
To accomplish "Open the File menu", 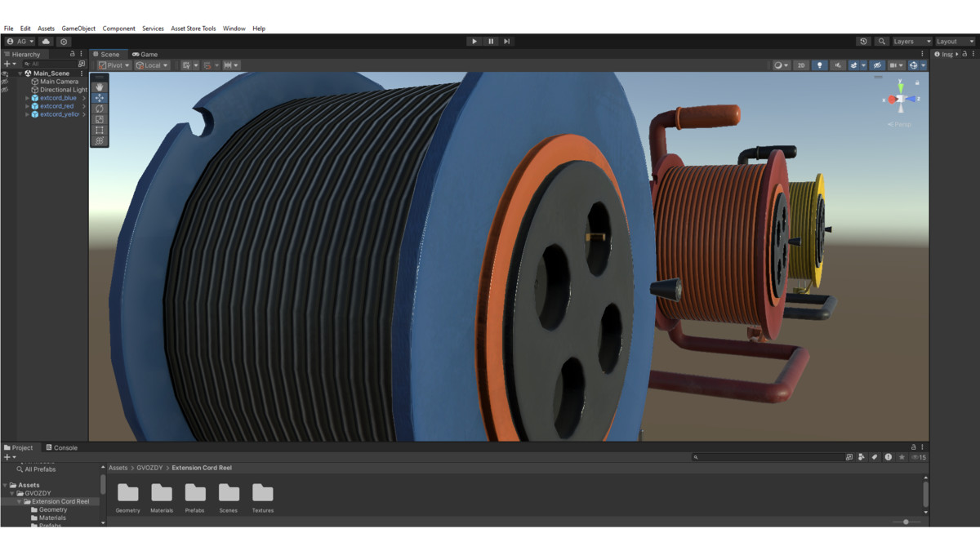I will [x=9, y=29].
